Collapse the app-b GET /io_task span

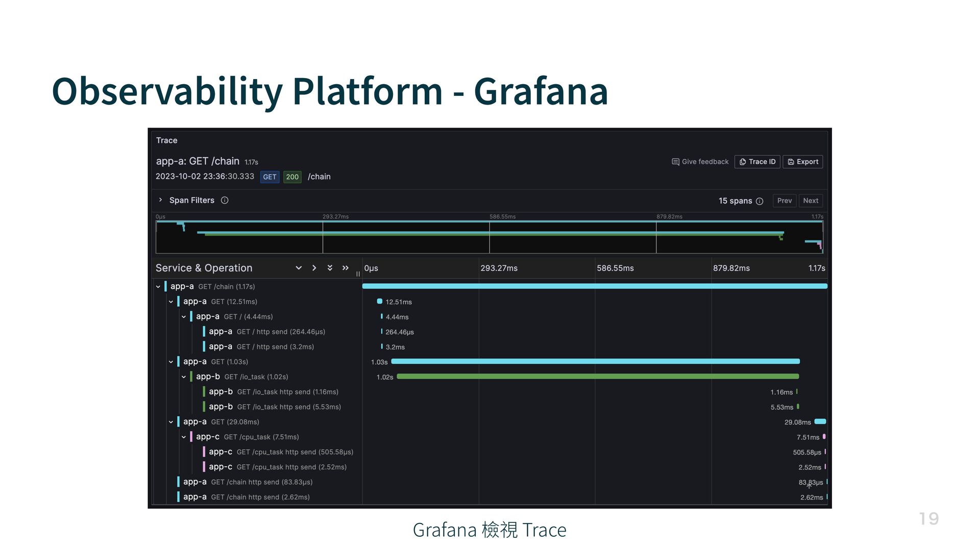pos(184,377)
